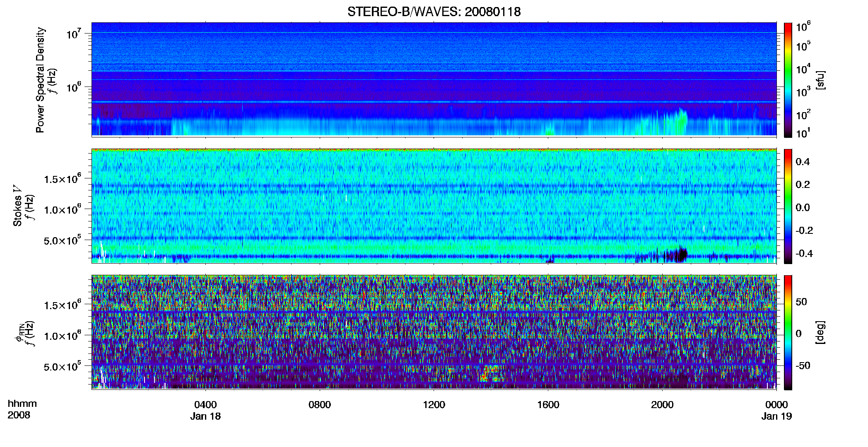Click the plot title STEREO-B/WAVES: 20080118
This screenshot has height=447, width=868.
click(x=434, y=12)
